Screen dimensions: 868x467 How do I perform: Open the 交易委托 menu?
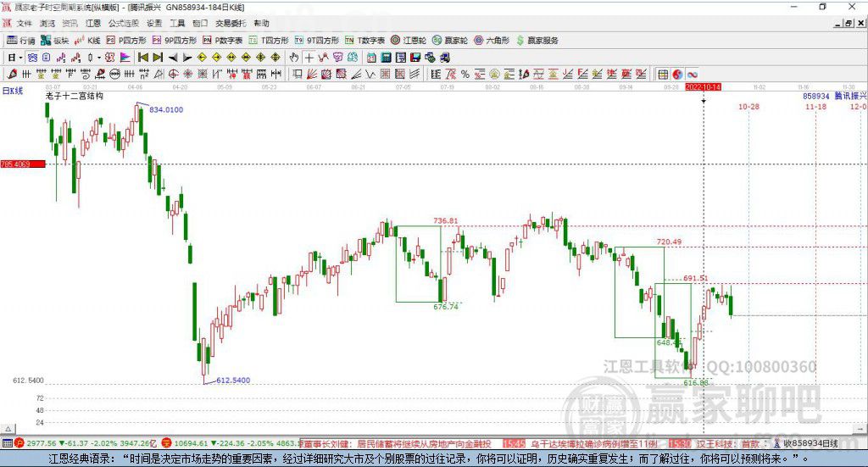(231, 23)
